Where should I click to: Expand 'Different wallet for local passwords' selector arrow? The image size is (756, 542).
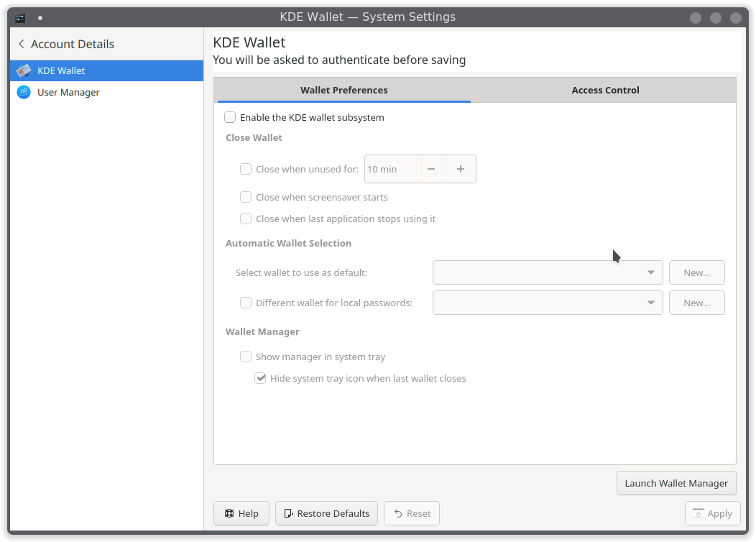pyautogui.click(x=650, y=303)
